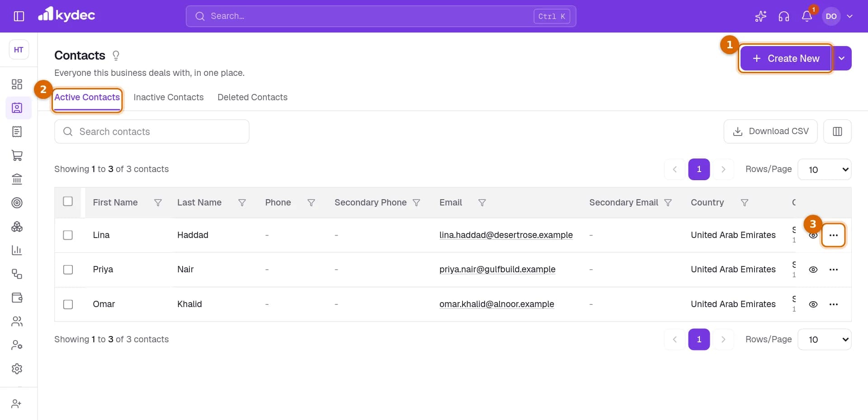
Task: Collapse the sidebar using the top-left panel icon
Action: coord(19,16)
